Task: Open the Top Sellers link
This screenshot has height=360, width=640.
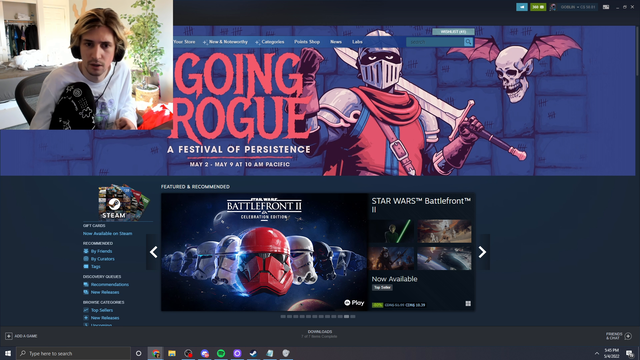Action: (x=102, y=310)
